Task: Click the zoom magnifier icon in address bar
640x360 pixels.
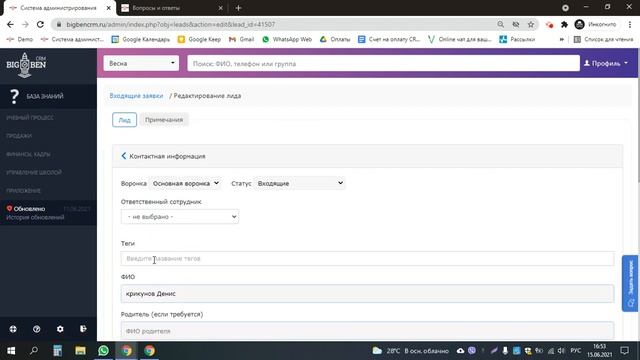Action: pos(500,24)
